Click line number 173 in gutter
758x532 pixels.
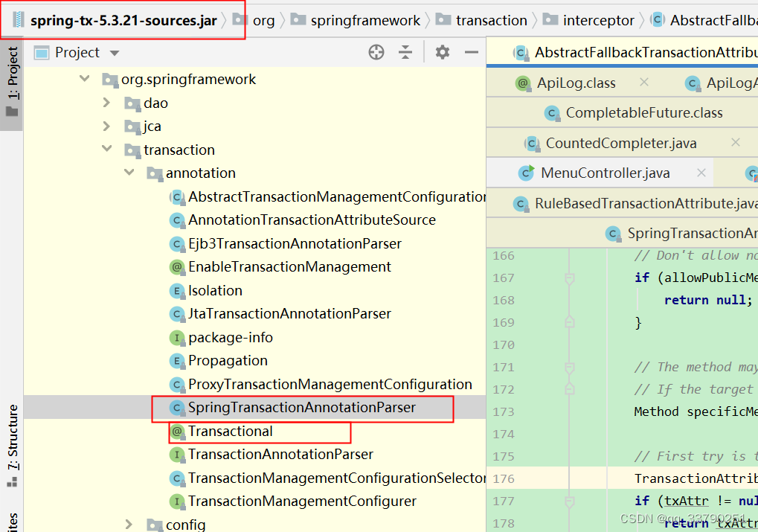pos(504,412)
